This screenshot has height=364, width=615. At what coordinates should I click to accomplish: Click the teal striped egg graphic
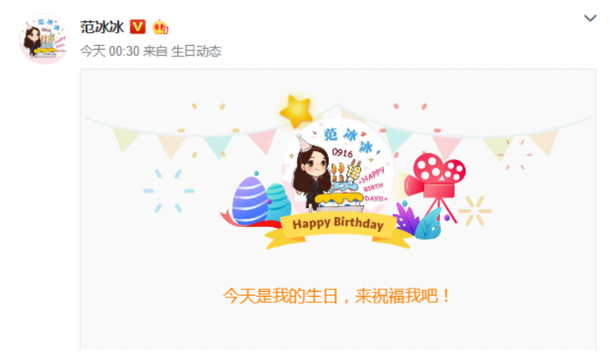[280, 202]
